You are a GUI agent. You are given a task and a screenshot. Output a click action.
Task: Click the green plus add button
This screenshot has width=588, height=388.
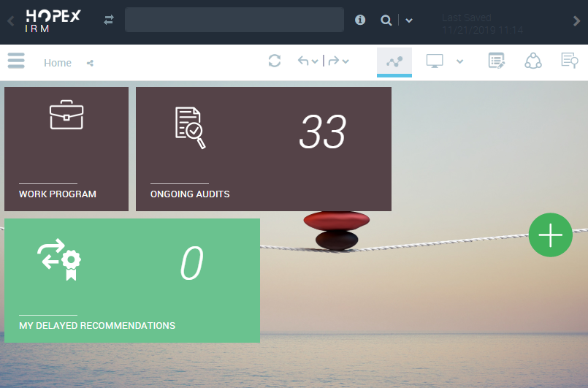coord(550,235)
